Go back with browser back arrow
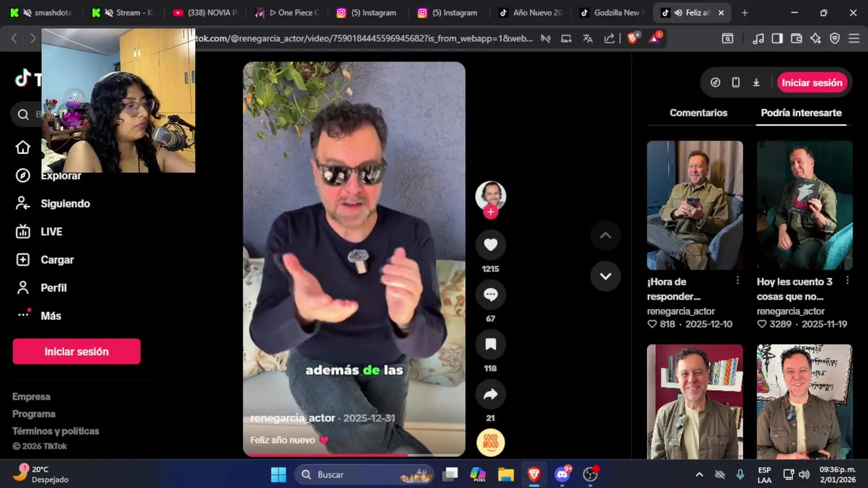The image size is (868, 488). (14, 39)
